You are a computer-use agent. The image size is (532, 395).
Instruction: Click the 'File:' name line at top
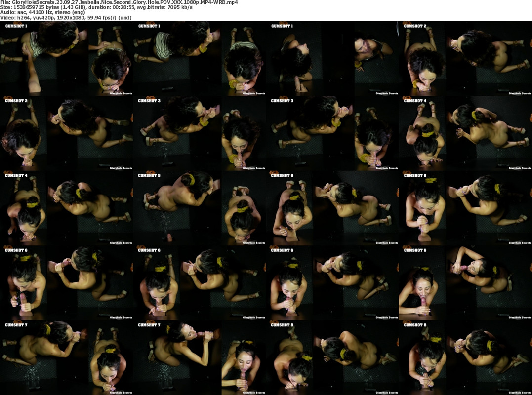119,2
